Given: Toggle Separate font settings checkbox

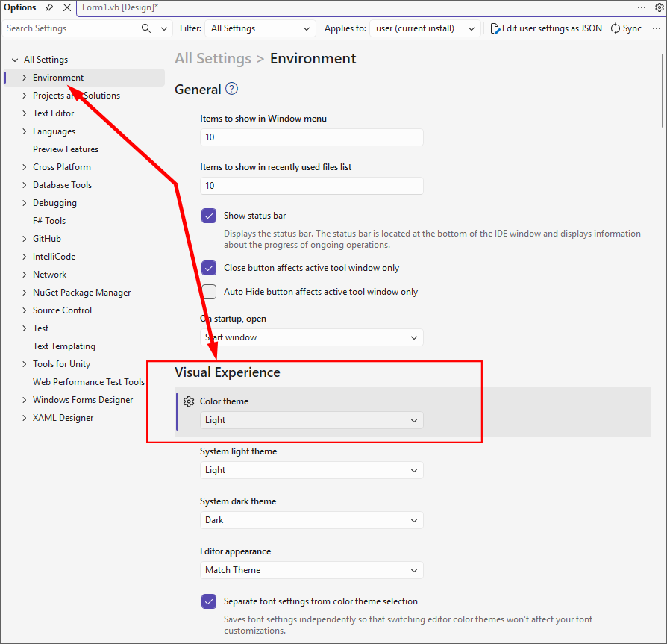Looking at the screenshot, I should [209, 601].
